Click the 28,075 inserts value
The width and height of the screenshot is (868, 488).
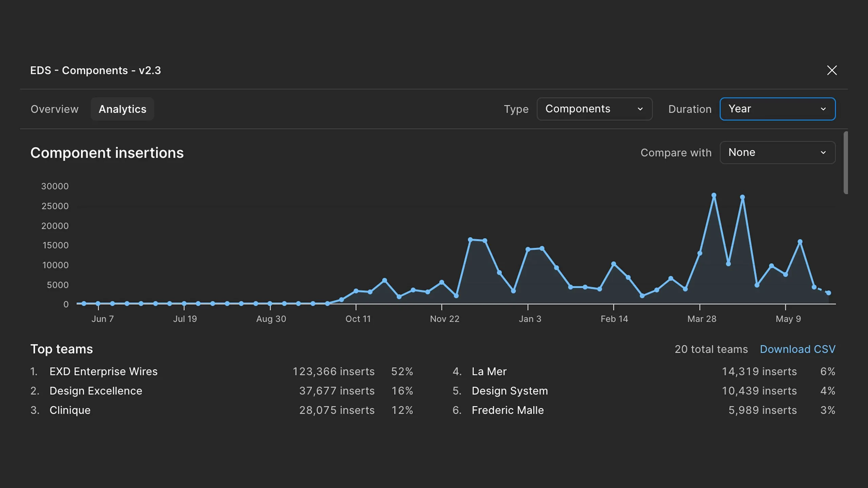337,410
